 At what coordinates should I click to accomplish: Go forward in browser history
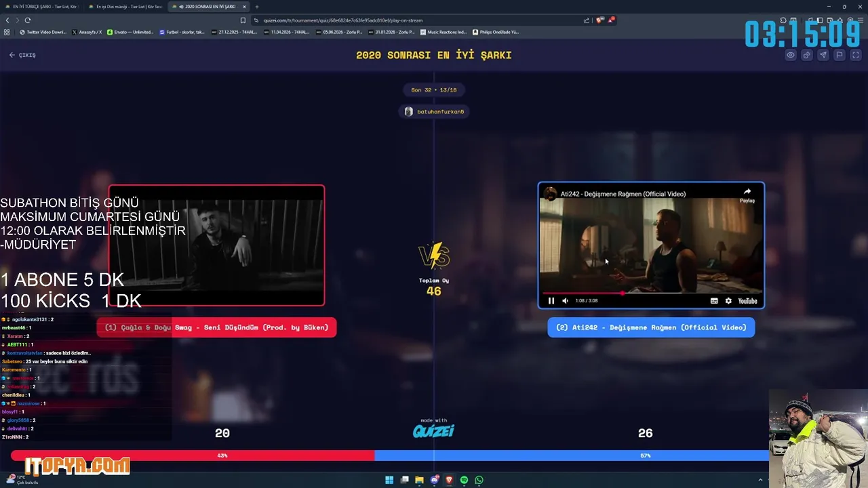17,20
